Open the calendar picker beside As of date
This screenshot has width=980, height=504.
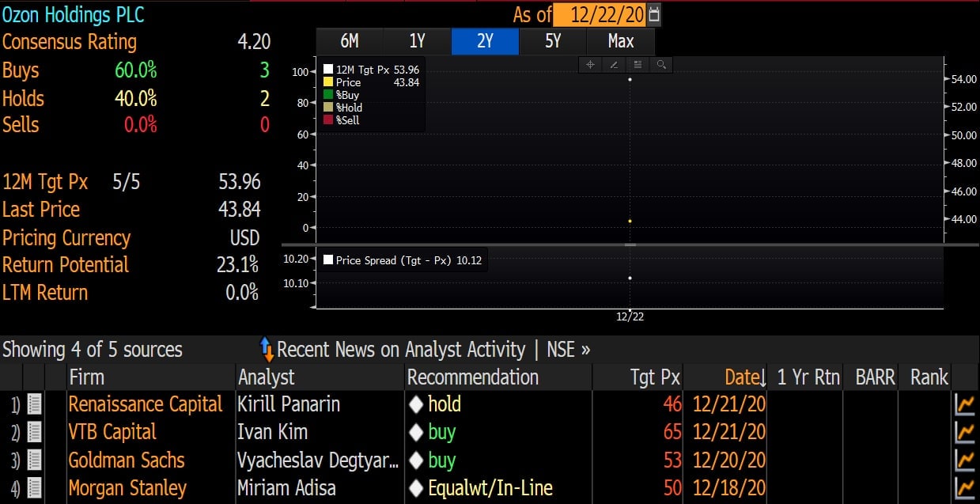tap(653, 15)
